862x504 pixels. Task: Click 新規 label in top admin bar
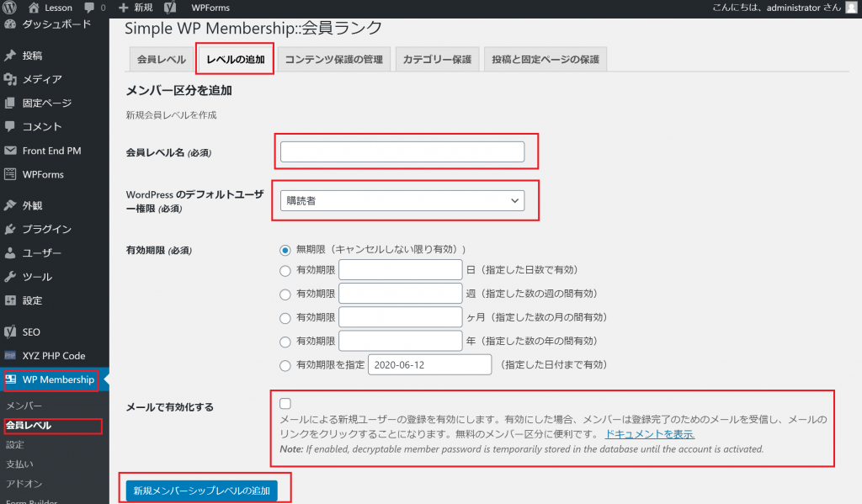point(143,8)
